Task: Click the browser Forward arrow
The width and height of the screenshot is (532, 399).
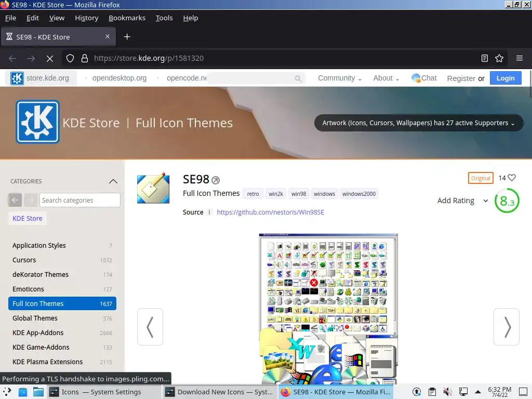Action: click(x=31, y=58)
